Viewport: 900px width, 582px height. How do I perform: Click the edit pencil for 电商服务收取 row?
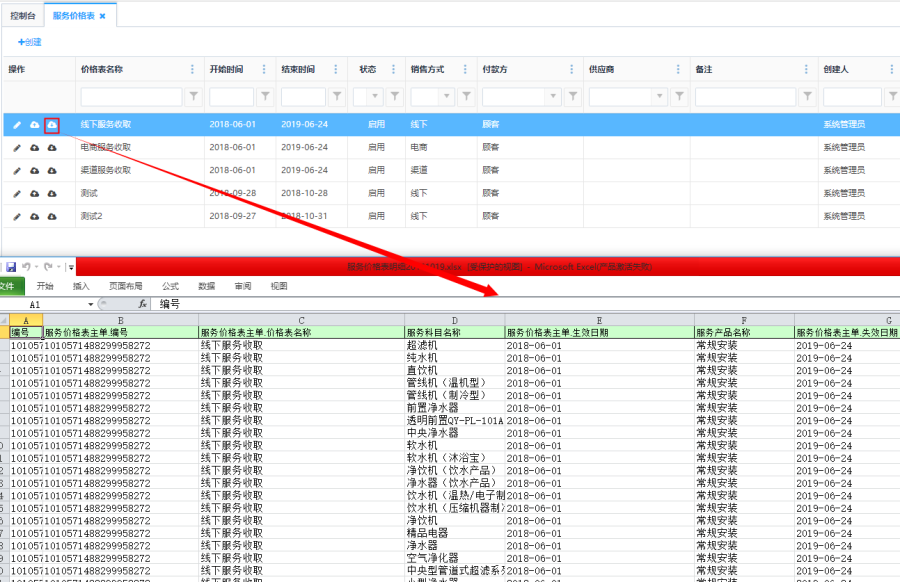click(16, 148)
